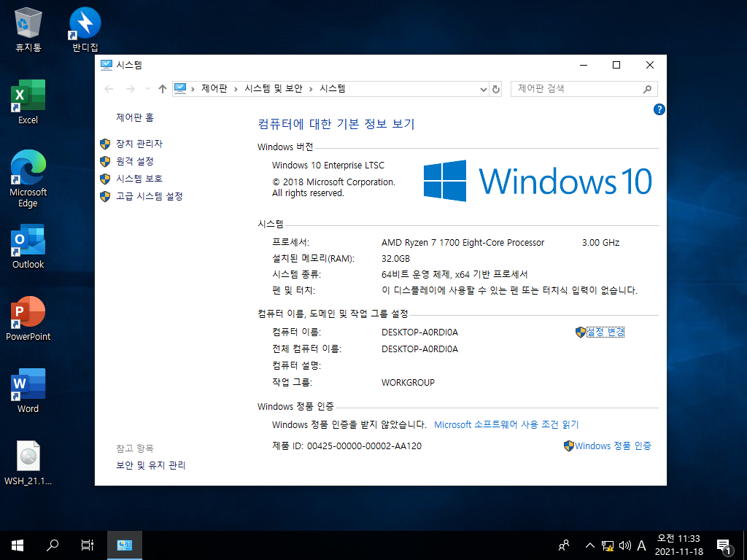
Task: Click the RAM value 32.0GB
Action: (x=395, y=259)
